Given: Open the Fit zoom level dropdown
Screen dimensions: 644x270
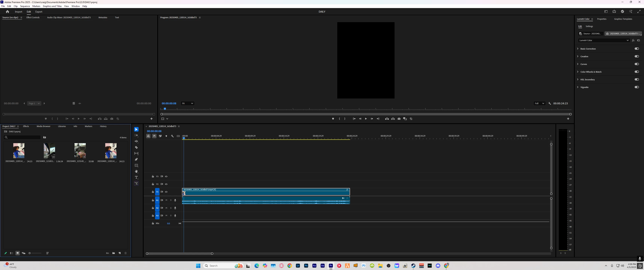Looking at the screenshot, I should click(x=187, y=103).
